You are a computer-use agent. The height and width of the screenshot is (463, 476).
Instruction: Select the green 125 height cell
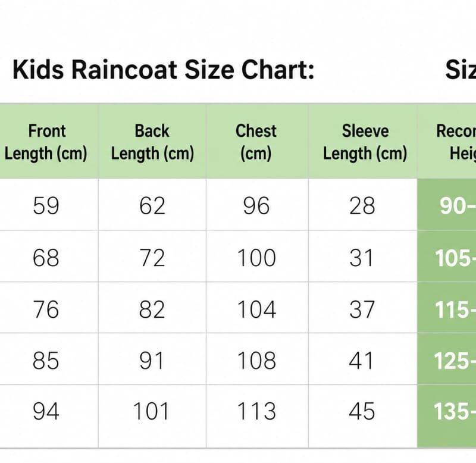pyautogui.click(x=447, y=359)
